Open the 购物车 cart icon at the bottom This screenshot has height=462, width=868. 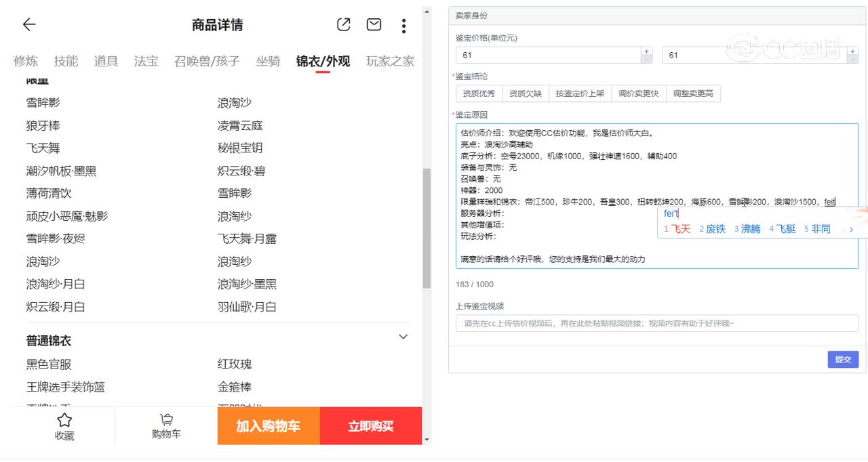166,420
